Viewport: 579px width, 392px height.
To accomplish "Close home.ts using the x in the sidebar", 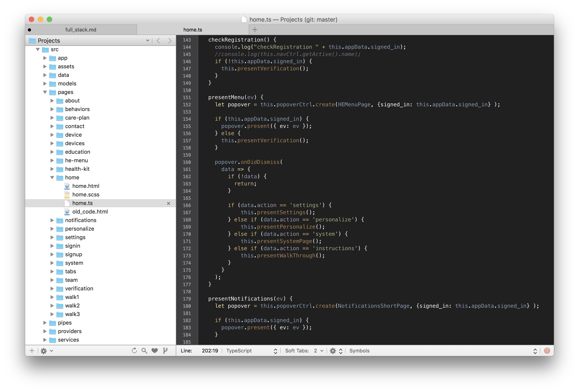I will [169, 203].
